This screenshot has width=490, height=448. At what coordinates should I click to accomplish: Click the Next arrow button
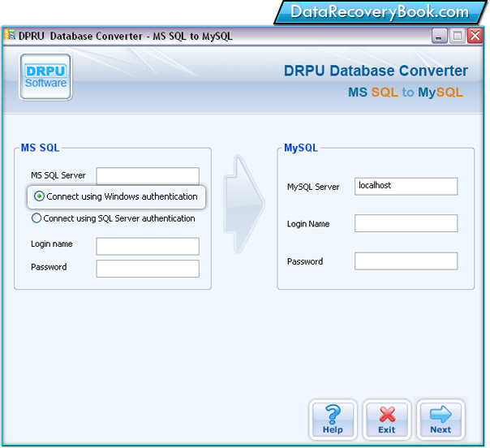point(441,420)
